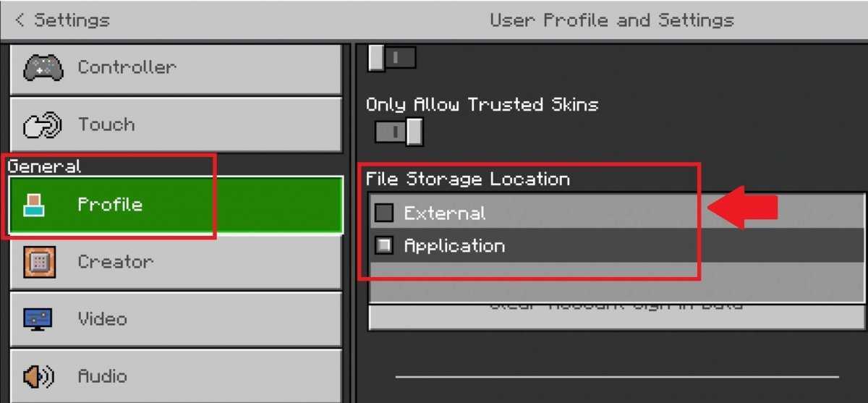Click the Profile figure icon

[33, 205]
